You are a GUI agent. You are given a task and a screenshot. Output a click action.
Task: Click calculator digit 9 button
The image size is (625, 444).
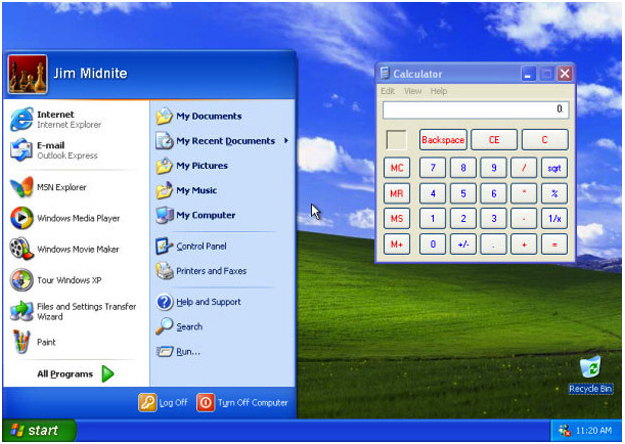[493, 168]
